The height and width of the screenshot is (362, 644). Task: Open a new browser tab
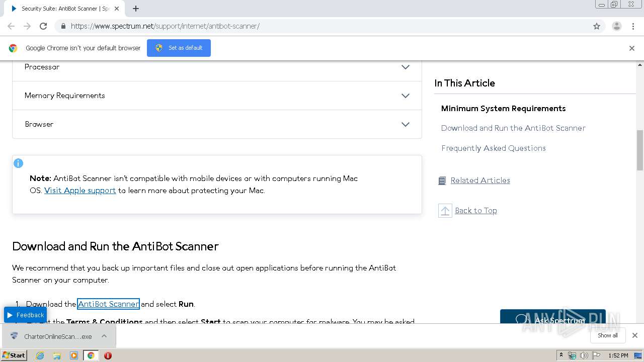(135, 9)
